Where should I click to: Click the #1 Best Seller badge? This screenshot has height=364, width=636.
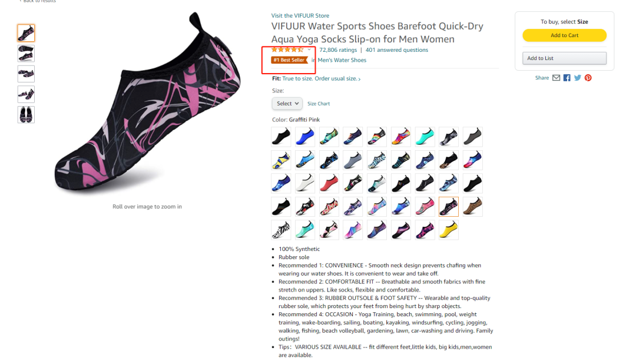(289, 60)
